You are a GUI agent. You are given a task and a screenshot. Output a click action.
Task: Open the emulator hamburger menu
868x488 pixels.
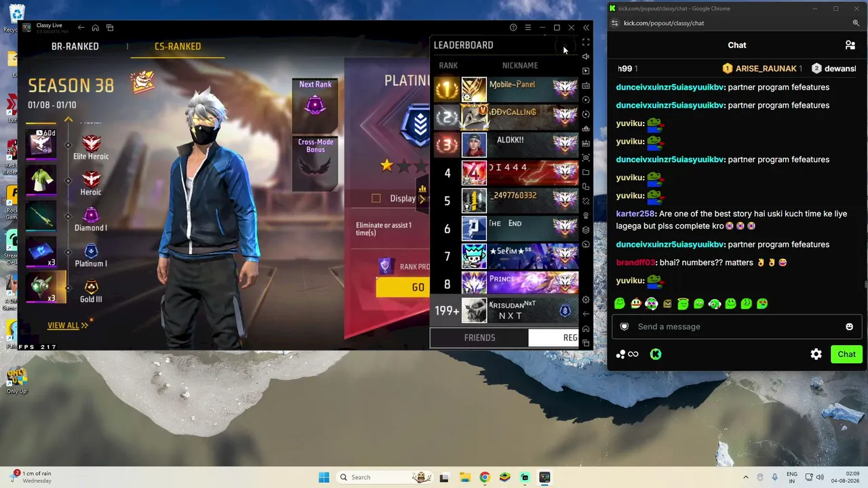click(x=528, y=28)
